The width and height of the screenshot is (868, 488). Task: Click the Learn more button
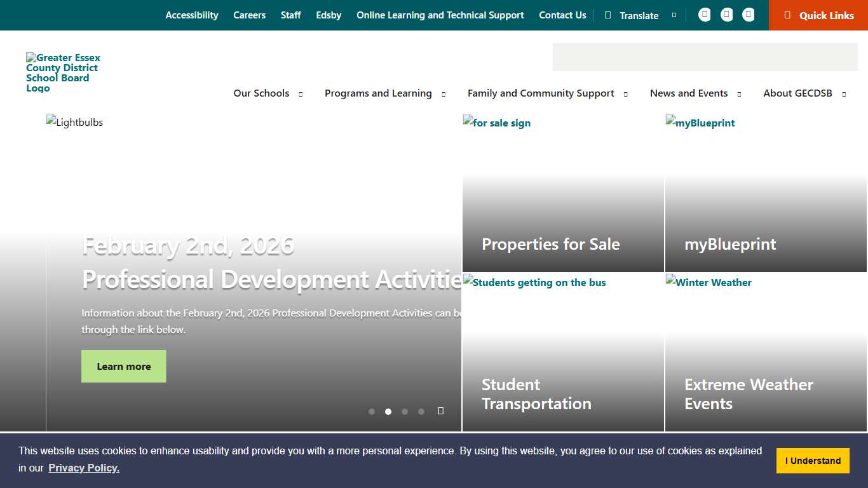[x=123, y=366]
